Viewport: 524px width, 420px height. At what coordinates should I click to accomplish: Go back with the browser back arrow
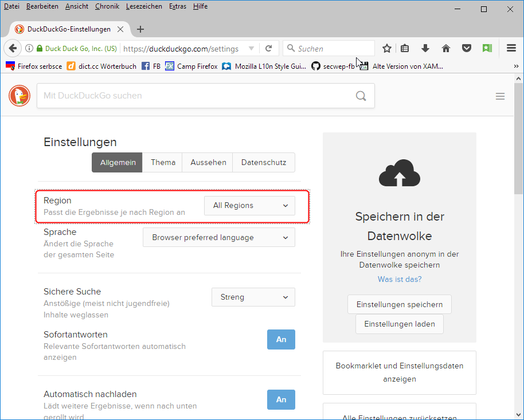click(x=13, y=49)
